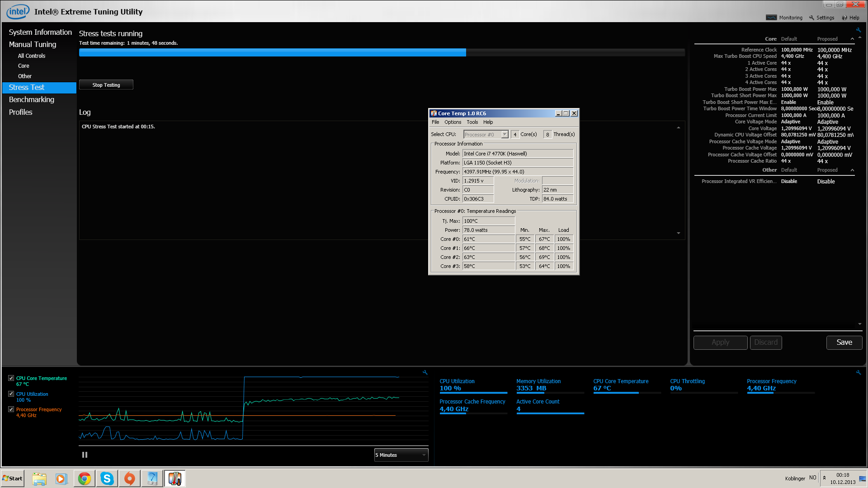Image resolution: width=868 pixels, height=488 pixels.
Task: Switch to Google Chrome in the taskbar
Action: pyautogui.click(x=84, y=479)
